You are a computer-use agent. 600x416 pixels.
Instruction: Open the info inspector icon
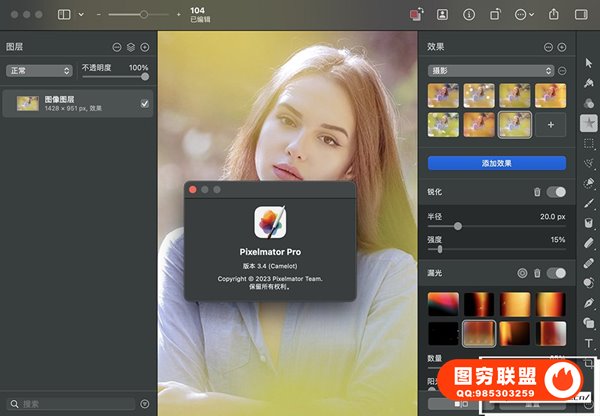pos(469,15)
